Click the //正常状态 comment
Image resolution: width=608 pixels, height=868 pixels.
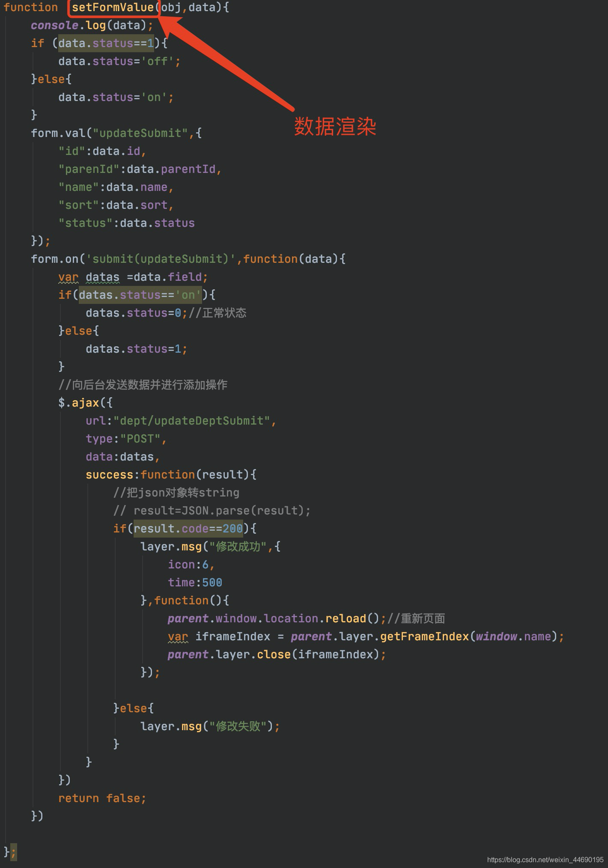coord(218,313)
